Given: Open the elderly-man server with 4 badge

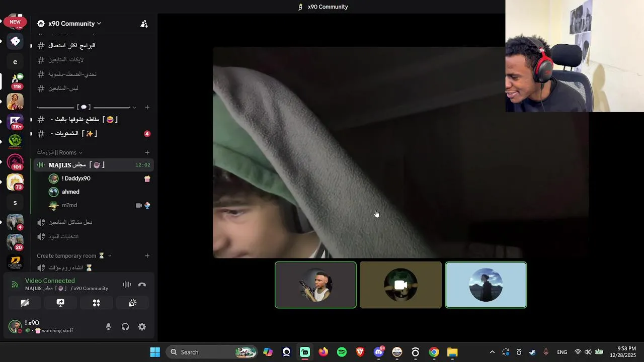Looking at the screenshot, I should click(x=15, y=222).
